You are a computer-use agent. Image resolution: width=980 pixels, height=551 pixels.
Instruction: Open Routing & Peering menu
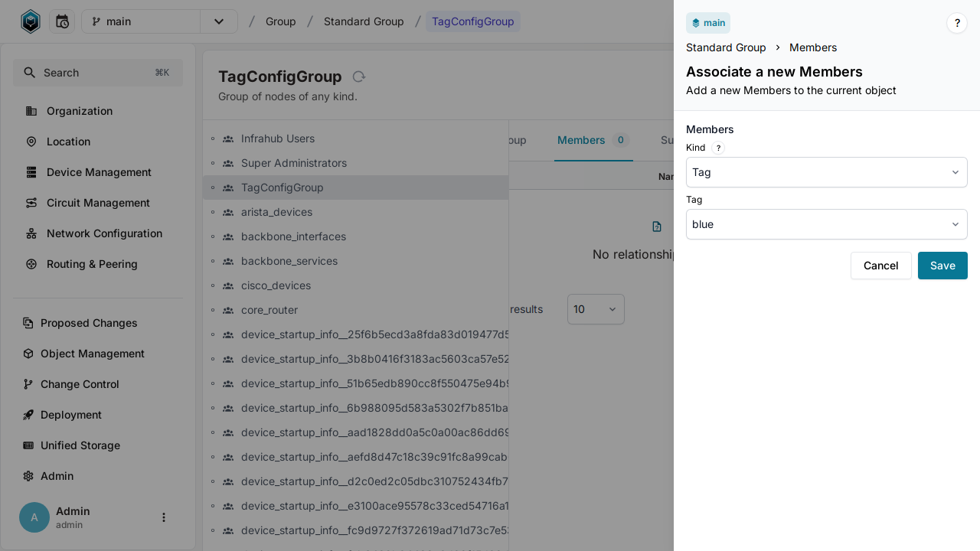click(x=92, y=264)
